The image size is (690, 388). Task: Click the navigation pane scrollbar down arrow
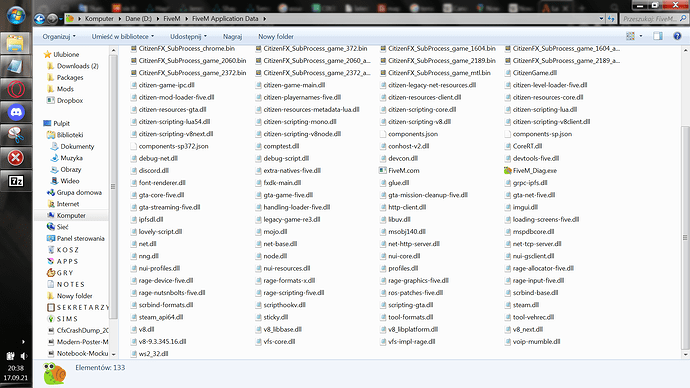[114, 354]
